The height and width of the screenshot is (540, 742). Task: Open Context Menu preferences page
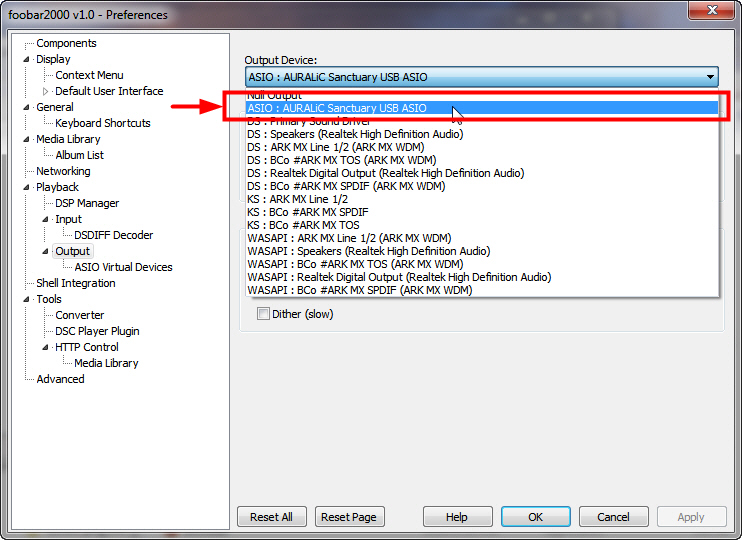(x=89, y=75)
